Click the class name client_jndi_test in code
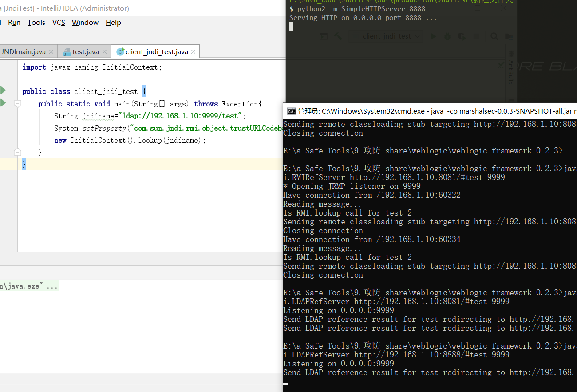This screenshot has height=392, width=577. tap(106, 91)
